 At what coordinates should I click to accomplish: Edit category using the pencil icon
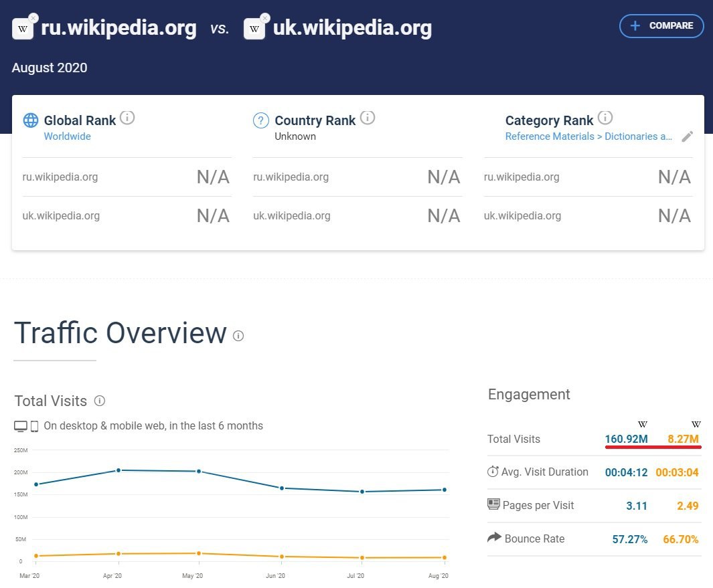[687, 136]
